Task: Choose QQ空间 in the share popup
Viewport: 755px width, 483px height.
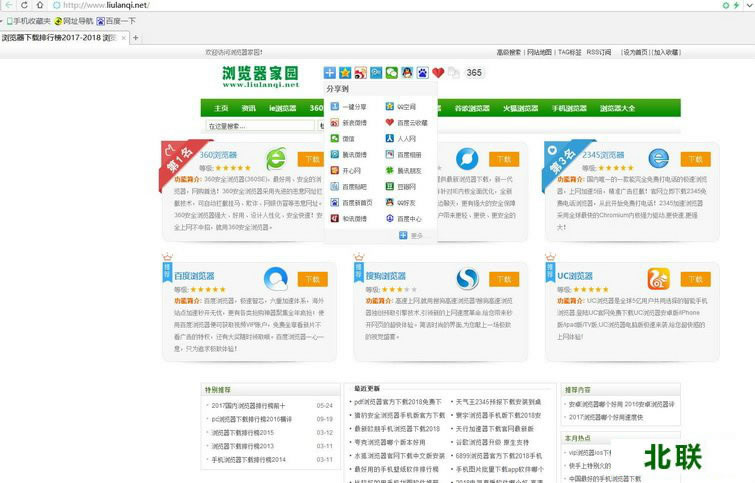Action: tap(401, 106)
